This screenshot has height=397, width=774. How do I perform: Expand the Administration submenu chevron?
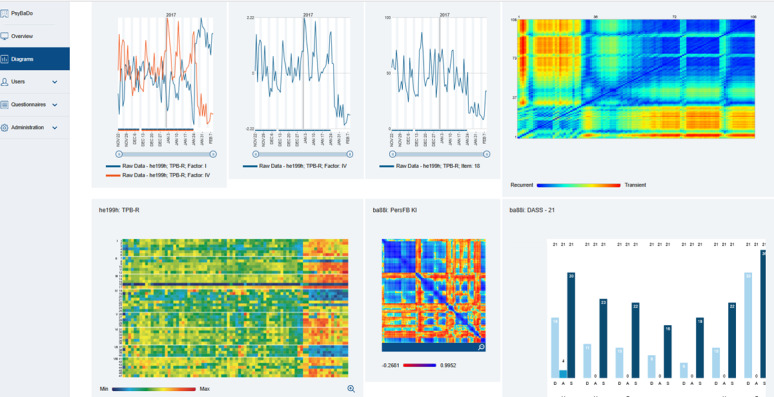[x=55, y=127]
